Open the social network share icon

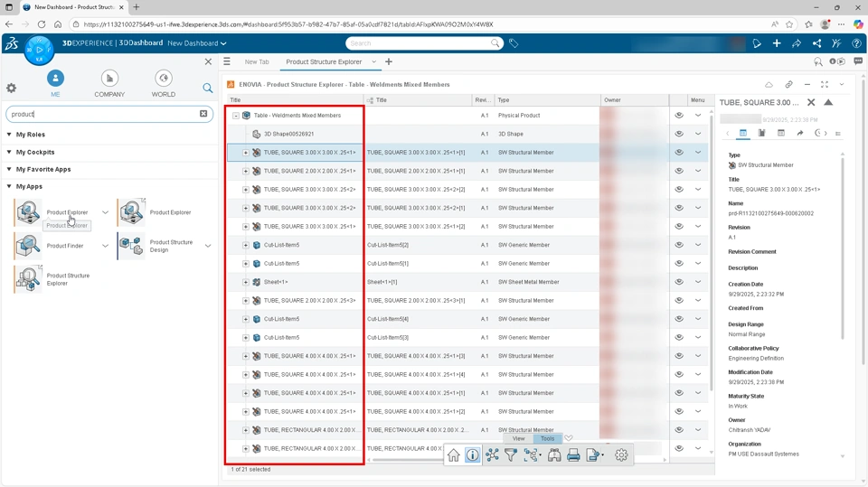[816, 43]
